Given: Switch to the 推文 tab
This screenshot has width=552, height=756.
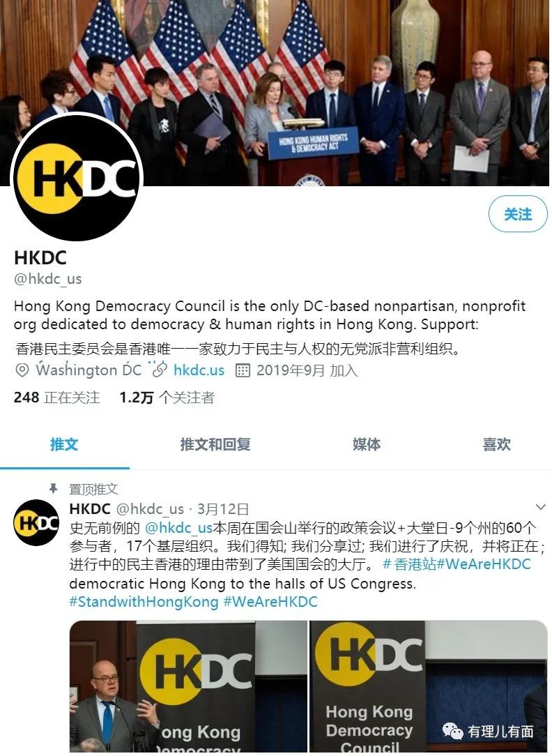Looking at the screenshot, I should pyautogui.click(x=64, y=444).
